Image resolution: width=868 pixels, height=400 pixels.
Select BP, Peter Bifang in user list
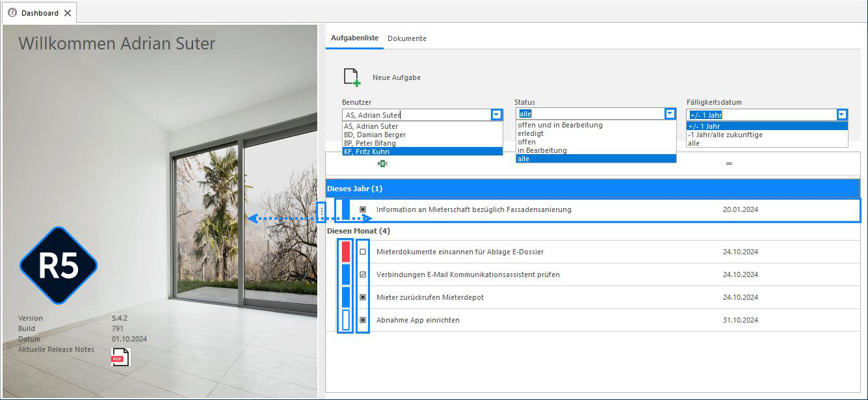pyautogui.click(x=423, y=143)
